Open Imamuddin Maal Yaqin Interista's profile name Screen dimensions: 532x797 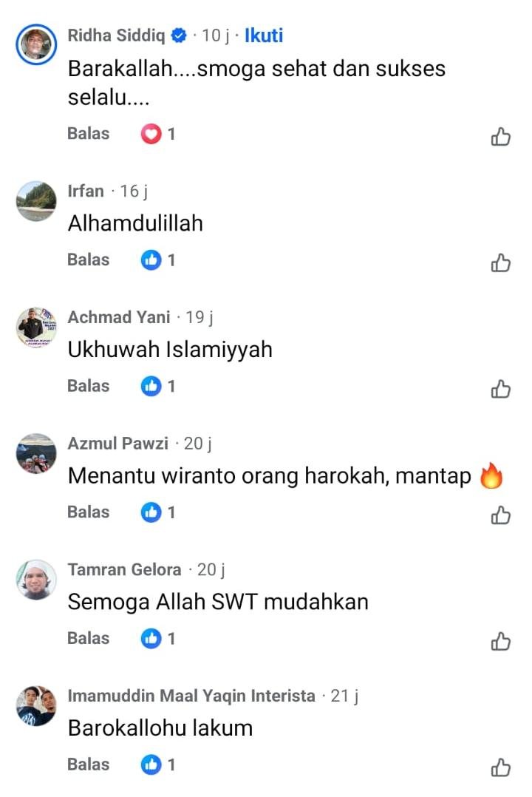coord(191,695)
